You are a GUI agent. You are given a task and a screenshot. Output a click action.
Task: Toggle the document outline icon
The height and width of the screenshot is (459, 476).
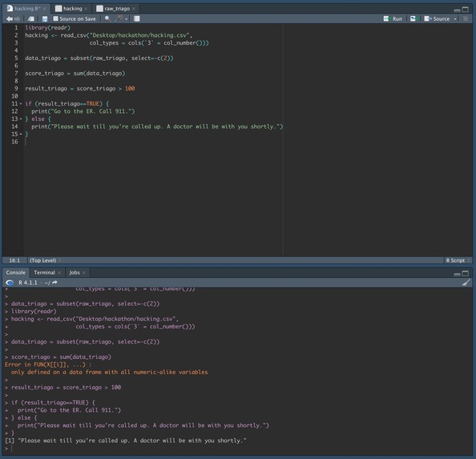point(465,18)
